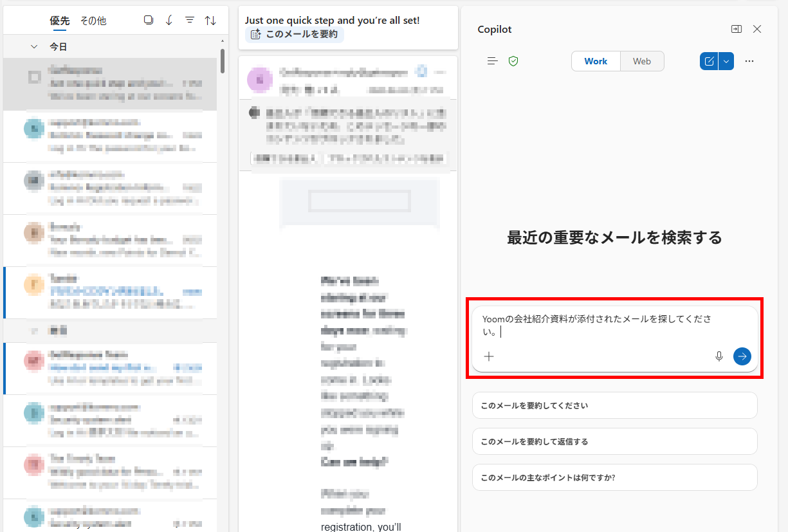788x532 pixels.
Task: Click the plus attach icon in prompt box
Action: tap(489, 356)
